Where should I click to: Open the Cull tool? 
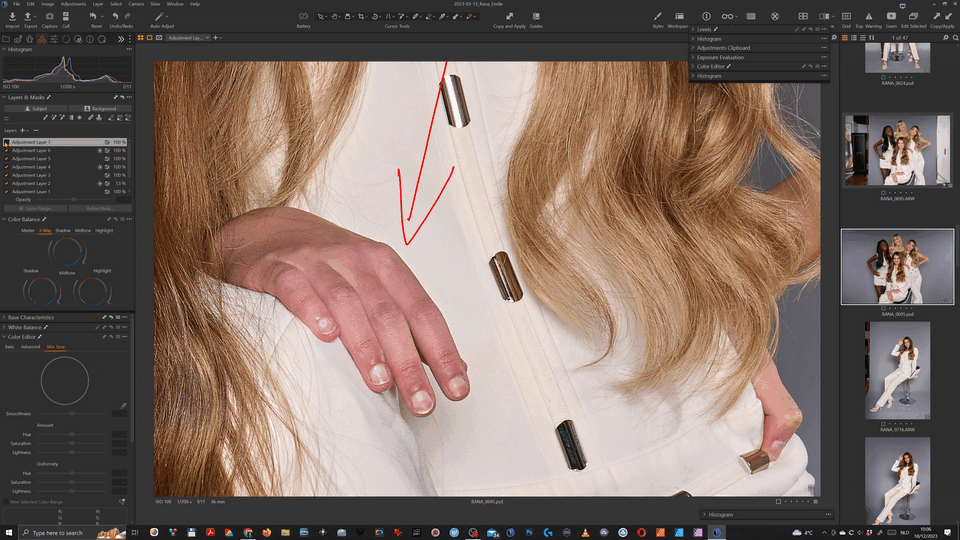66,17
